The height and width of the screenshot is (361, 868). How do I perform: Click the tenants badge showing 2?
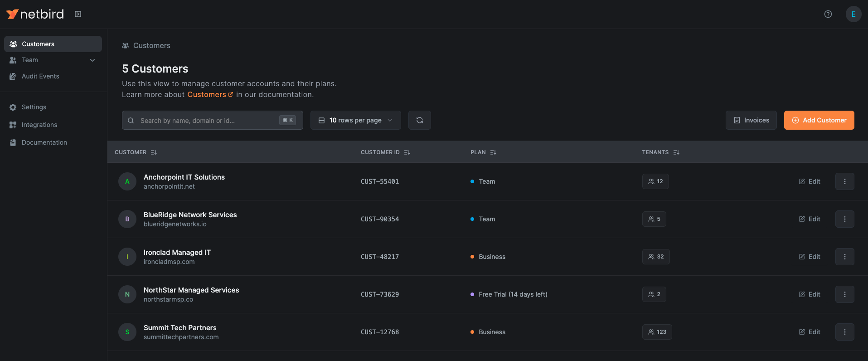654,294
